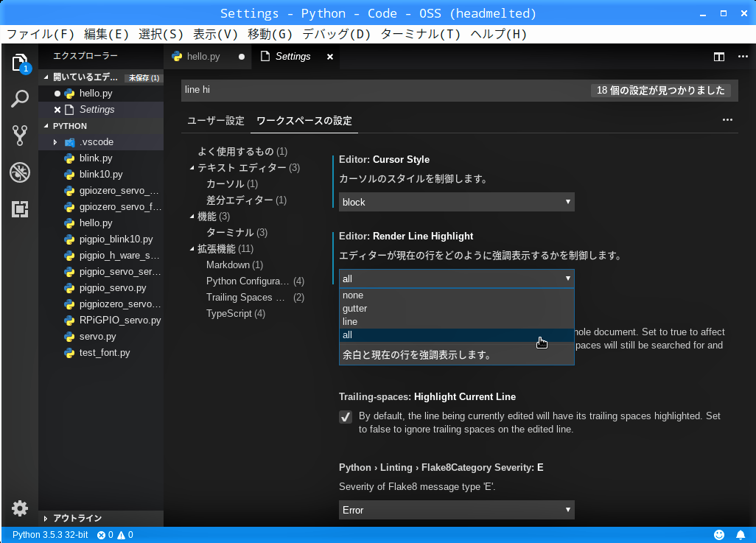Open notifications bell in status bar
The image size is (756, 543).
(x=741, y=535)
